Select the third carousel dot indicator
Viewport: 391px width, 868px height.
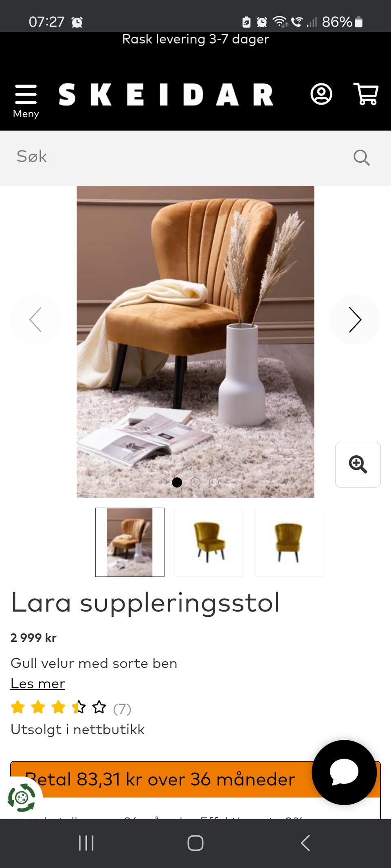pyautogui.click(x=214, y=482)
